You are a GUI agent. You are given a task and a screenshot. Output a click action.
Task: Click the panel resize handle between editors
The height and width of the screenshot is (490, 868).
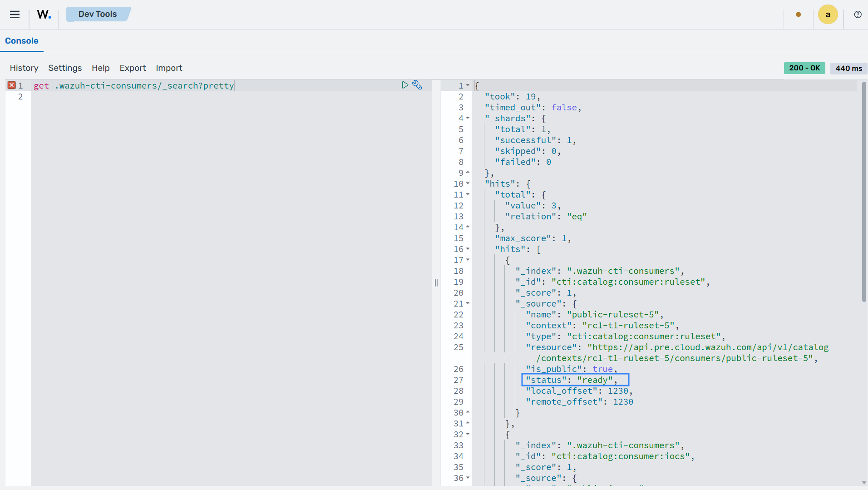pos(436,283)
